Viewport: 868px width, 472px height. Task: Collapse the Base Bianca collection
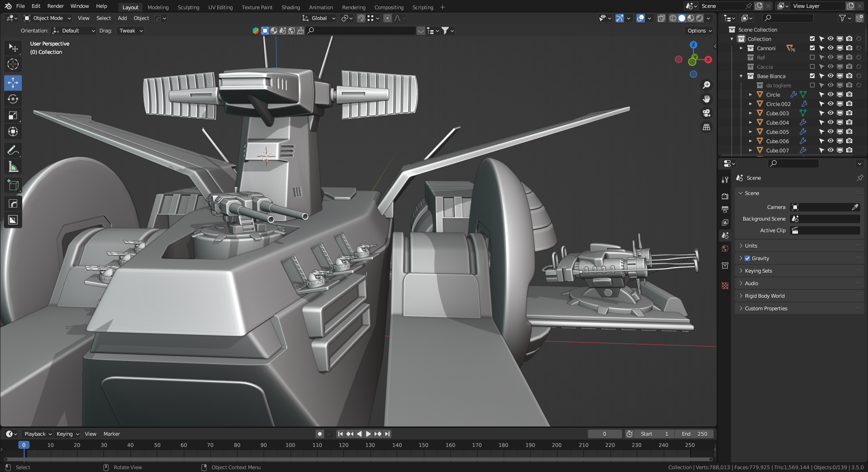pos(741,76)
